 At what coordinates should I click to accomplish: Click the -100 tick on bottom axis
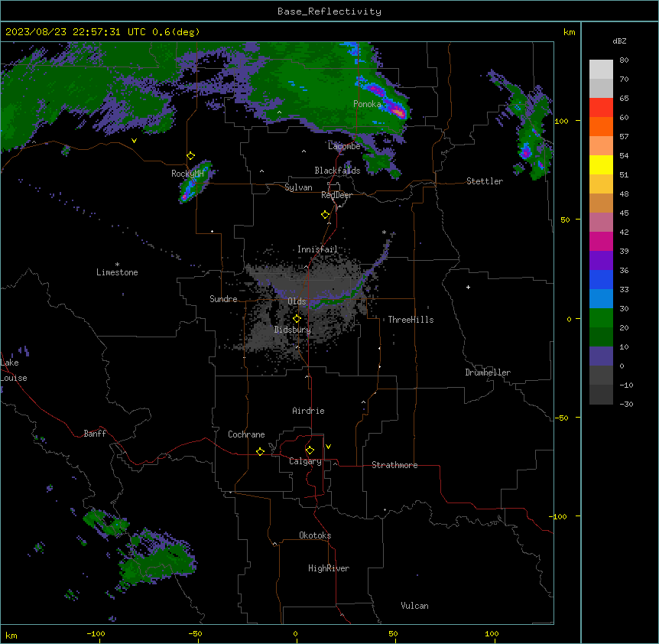click(96, 633)
